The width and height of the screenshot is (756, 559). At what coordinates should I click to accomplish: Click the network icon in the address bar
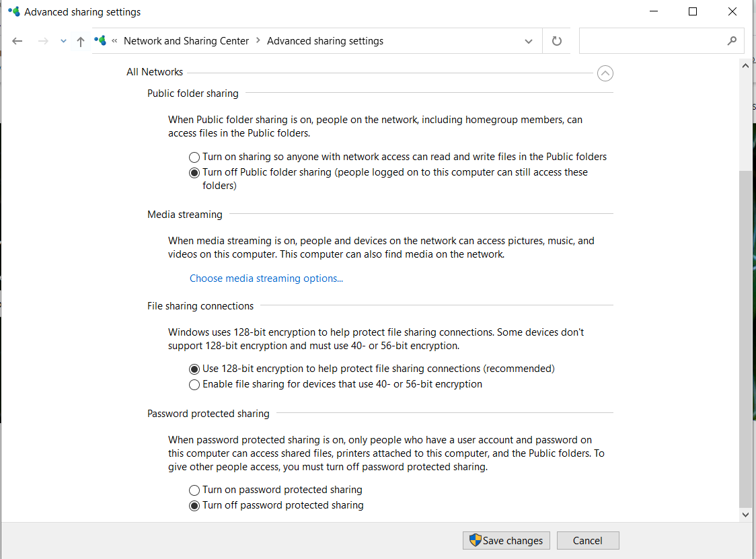pyautogui.click(x=100, y=40)
